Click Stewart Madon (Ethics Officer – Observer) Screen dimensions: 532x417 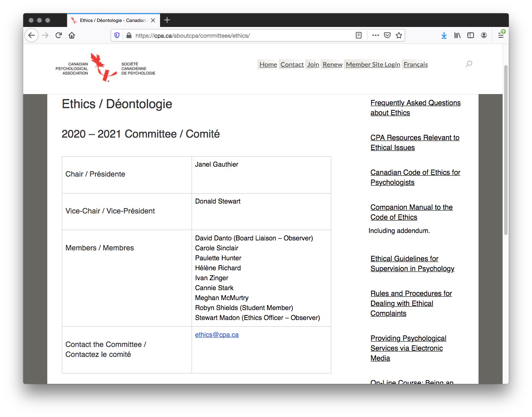[x=257, y=318]
